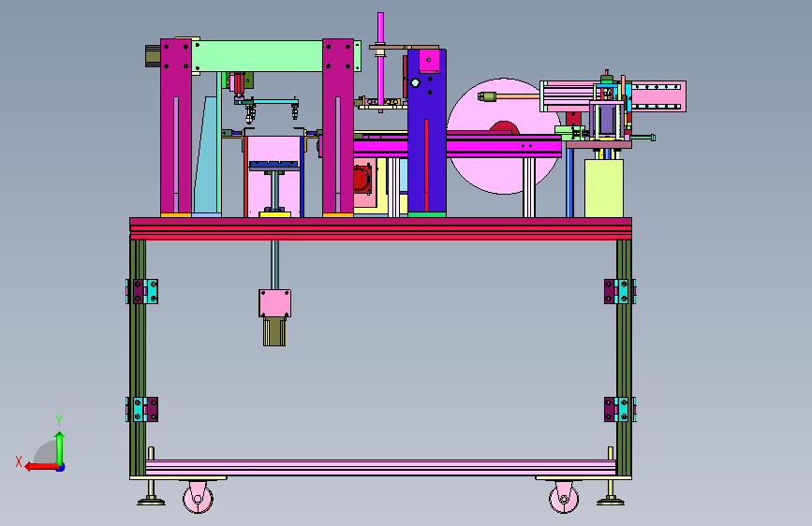Select the right green frame leg
The height and width of the screenshot is (526, 812).
coord(624,358)
